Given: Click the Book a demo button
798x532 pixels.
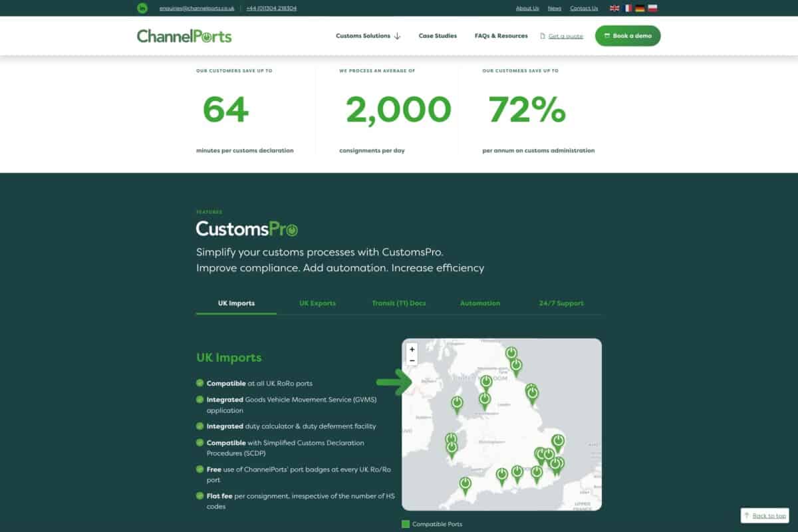Looking at the screenshot, I should (x=628, y=36).
